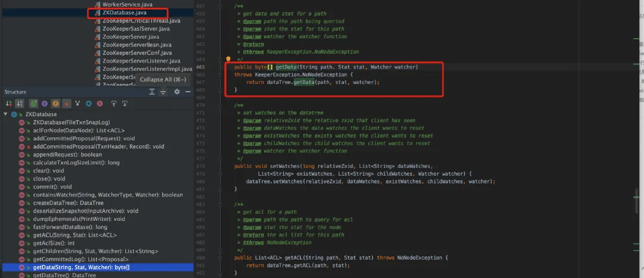
Task: Click getData in line 465 declaration
Action: (x=286, y=67)
